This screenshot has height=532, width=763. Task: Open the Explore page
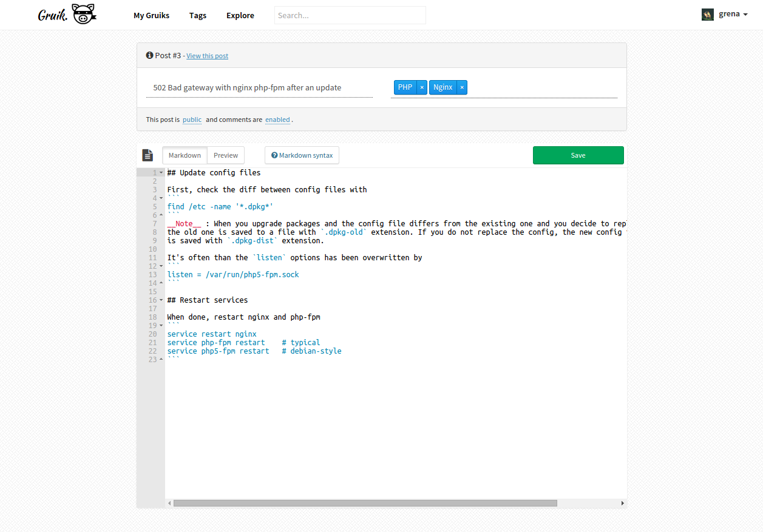click(x=240, y=15)
